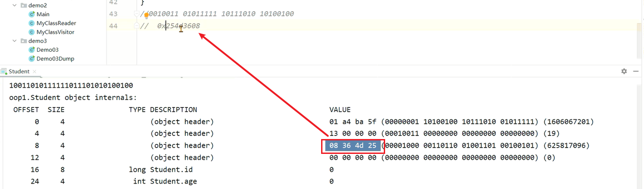Switch to the Student run tab
The image size is (644, 189).
(19, 71)
